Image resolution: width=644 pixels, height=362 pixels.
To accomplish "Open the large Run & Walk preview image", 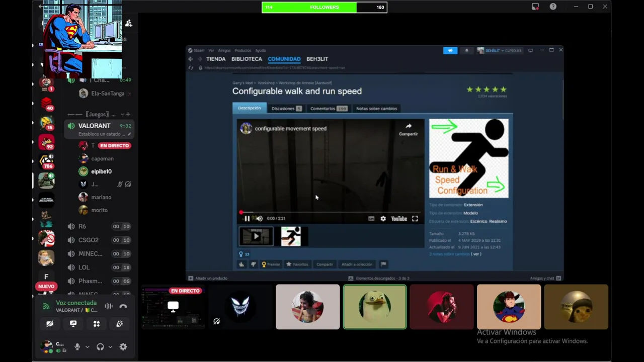I will (x=468, y=158).
